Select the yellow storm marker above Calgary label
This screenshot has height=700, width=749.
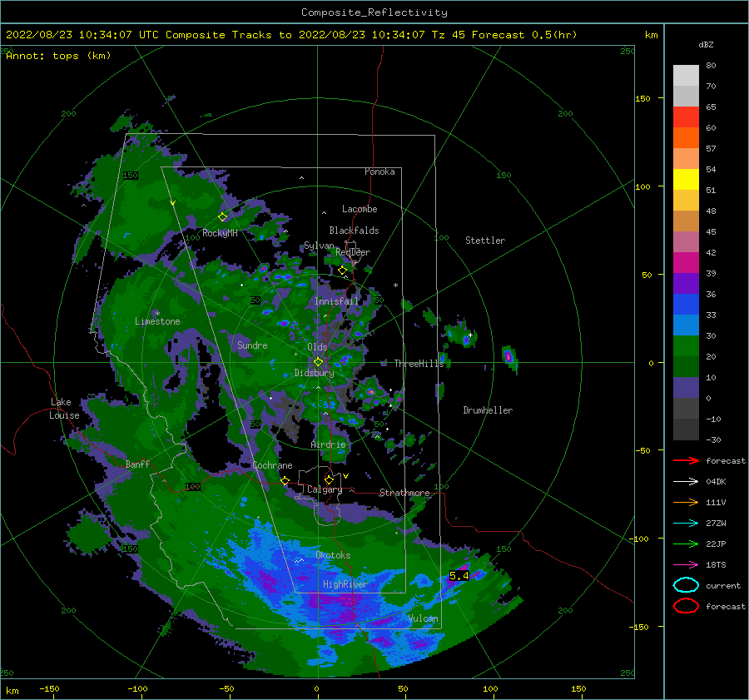click(329, 479)
